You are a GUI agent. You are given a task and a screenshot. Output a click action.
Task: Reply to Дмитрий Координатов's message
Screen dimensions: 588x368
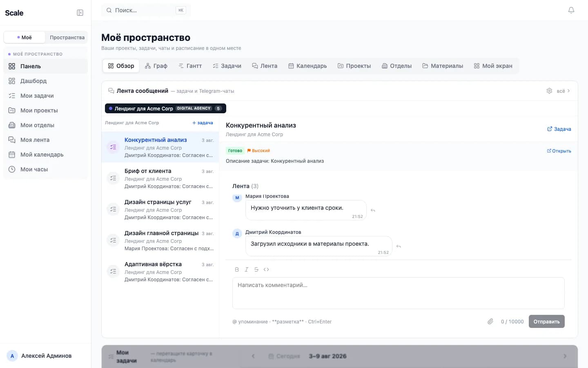point(399,247)
